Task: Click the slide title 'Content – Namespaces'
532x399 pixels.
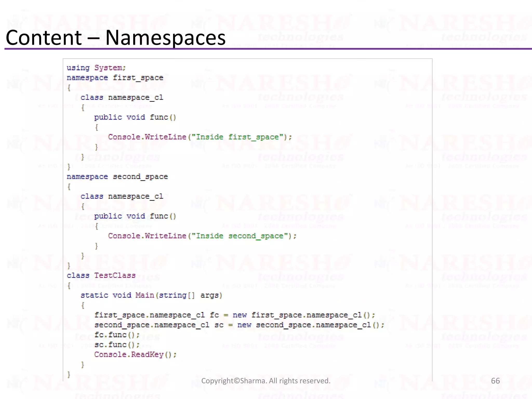Action: tap(115, 38)
